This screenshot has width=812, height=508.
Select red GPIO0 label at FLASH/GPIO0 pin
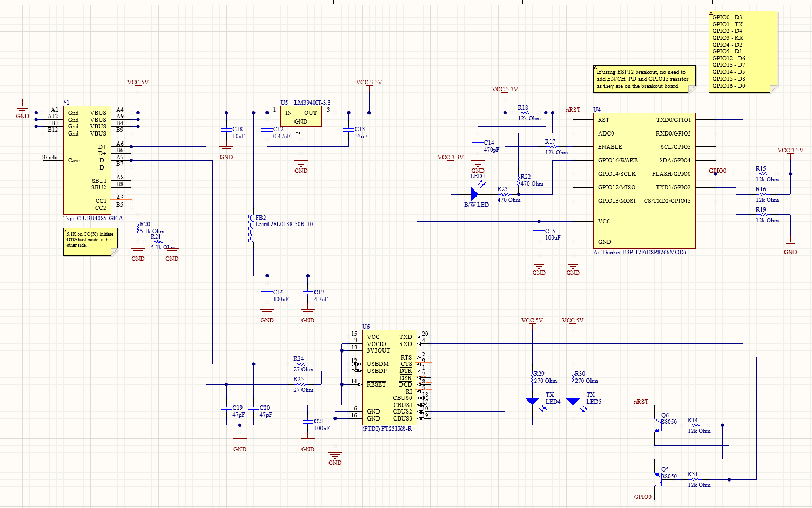point(717,171)
